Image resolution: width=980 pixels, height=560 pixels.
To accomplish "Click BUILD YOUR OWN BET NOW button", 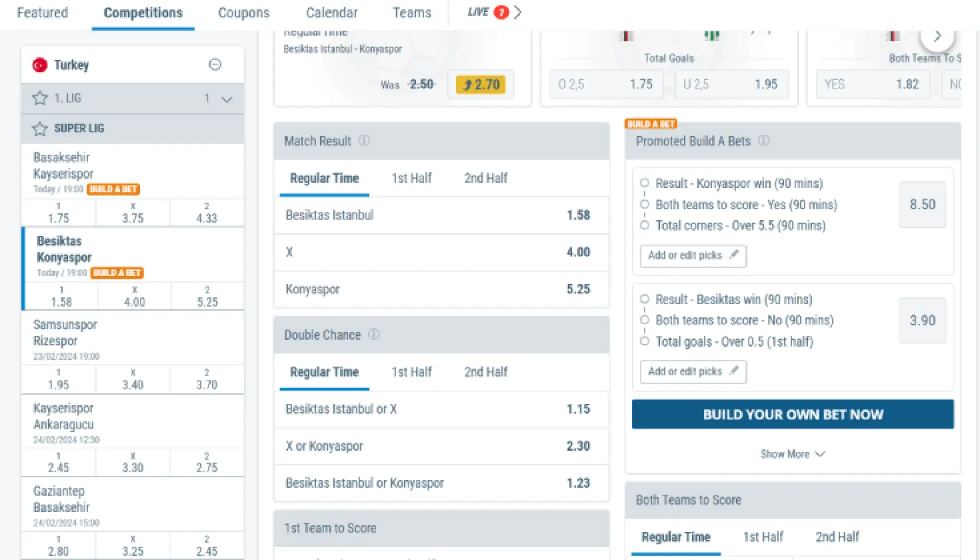I will pos(793,414).
